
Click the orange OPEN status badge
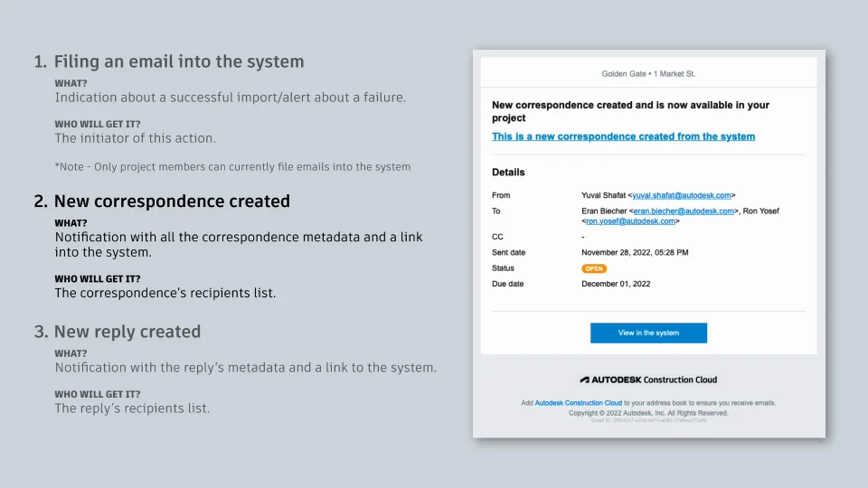594,268
